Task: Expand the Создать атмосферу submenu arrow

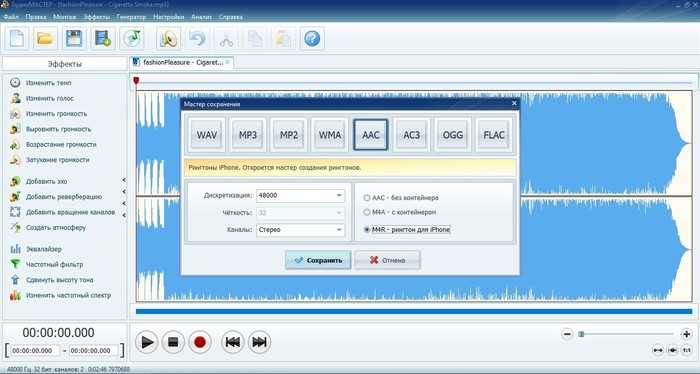Action: tap(124, 215)
